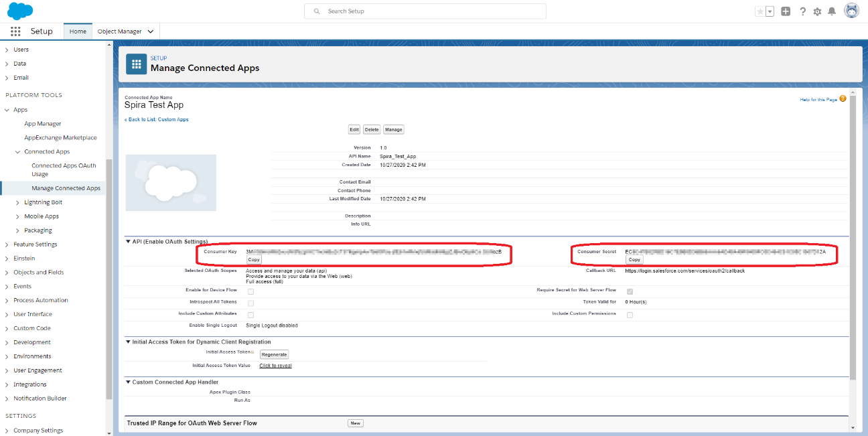Screen dimensions: 868x436
Task: Open the Help question mark icon
Action: [802, 11]
